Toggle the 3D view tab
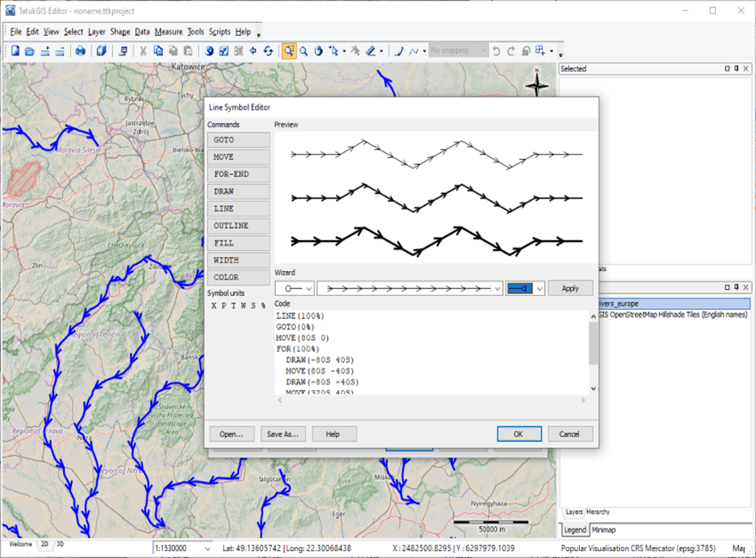The height and width of the screenshot is (558, 756). pos(59,544)
